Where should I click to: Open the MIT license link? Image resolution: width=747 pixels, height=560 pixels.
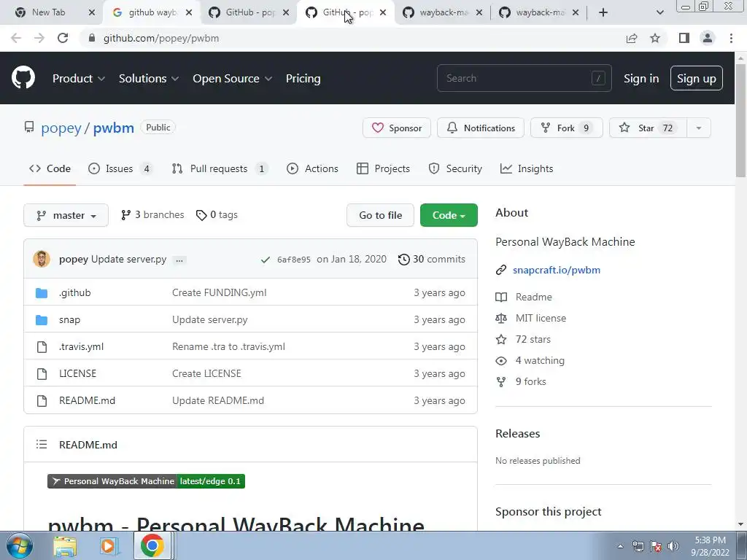point(541,318)
